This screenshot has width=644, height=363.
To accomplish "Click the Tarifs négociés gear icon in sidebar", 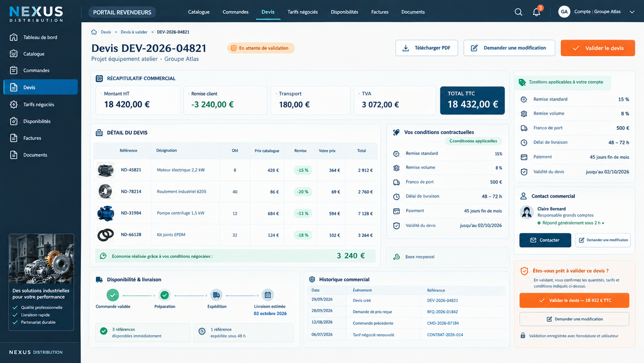I will tap(14, 105).
